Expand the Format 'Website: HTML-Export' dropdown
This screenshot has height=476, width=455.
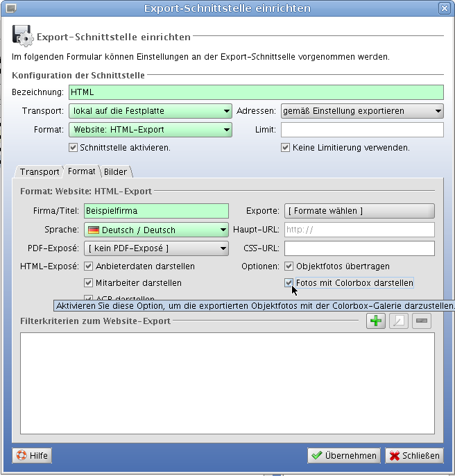150,130
